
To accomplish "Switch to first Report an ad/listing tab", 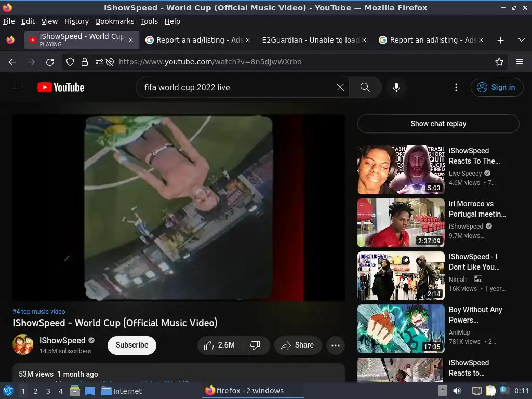I will [x=197, y=40].
